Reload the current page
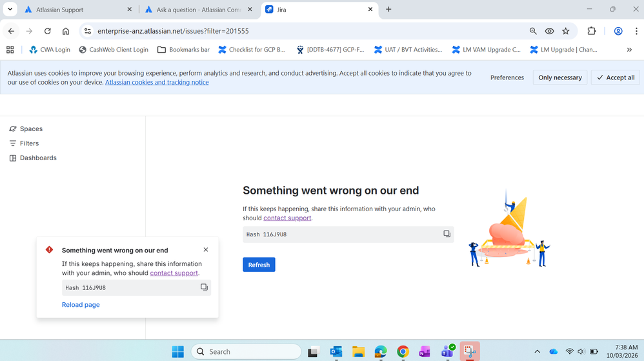This screenshot has height=361, width=644. coord(47,31)
